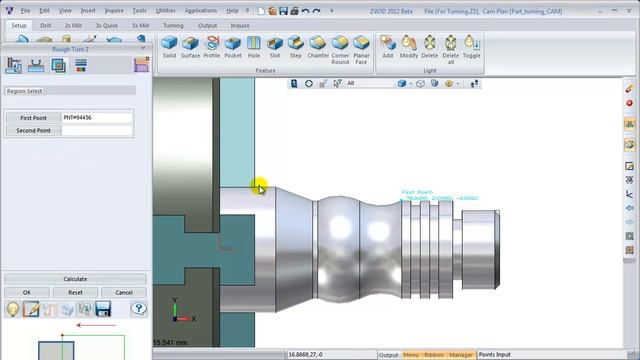Switch to the Output ribbon tab
Image resolution: width=640 pixels, height=360 pixels.
(x=207, y=25)
